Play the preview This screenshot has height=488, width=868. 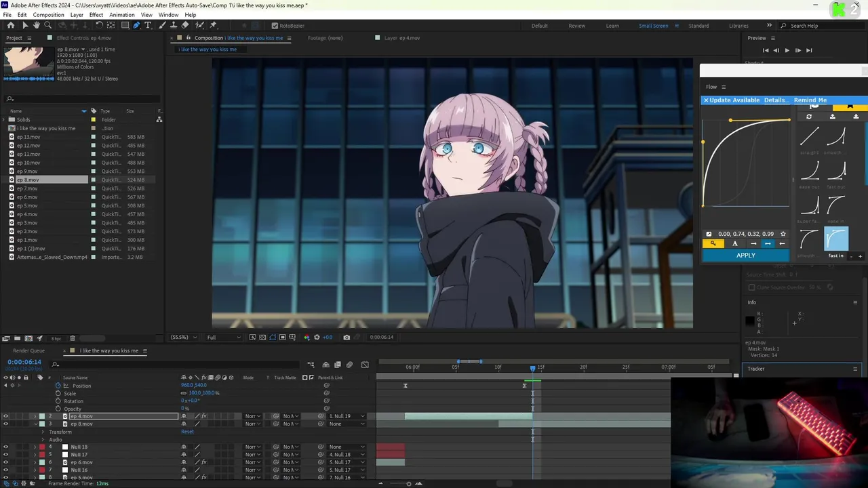pos(787,50)
